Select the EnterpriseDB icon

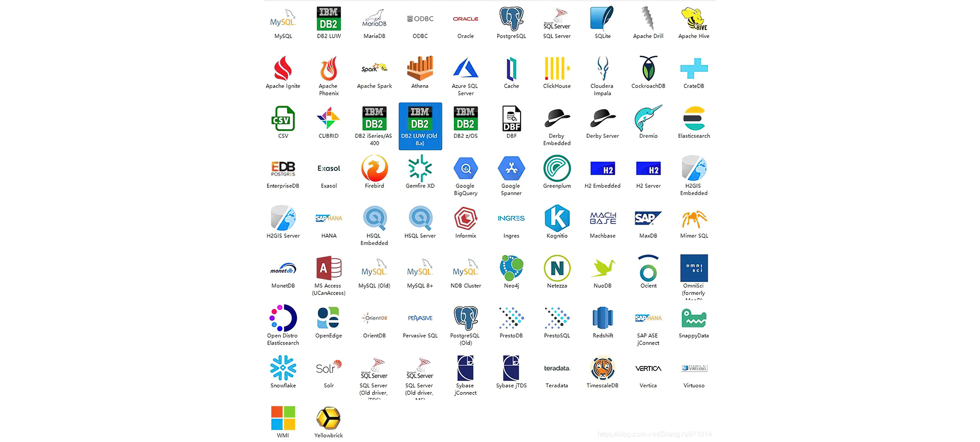coord(283,169)
